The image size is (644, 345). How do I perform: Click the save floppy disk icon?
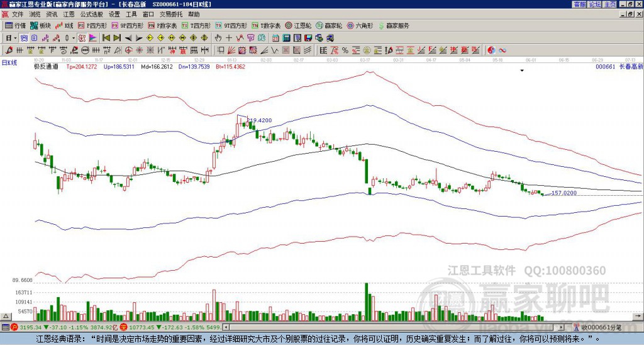(x=308, y=38)
